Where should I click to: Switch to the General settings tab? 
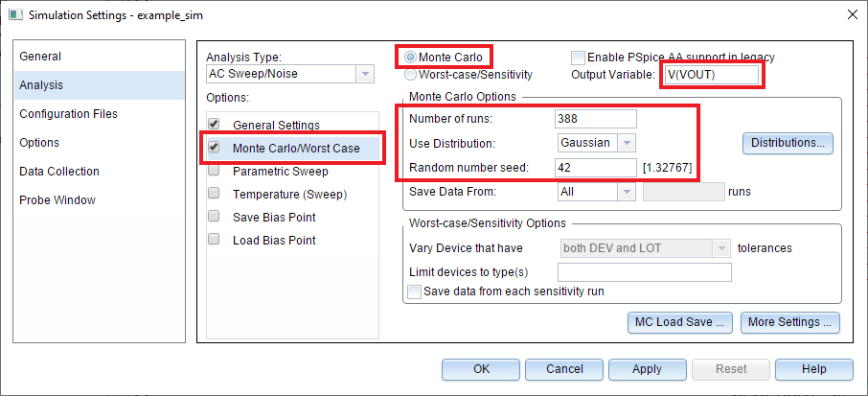point(40,57)
